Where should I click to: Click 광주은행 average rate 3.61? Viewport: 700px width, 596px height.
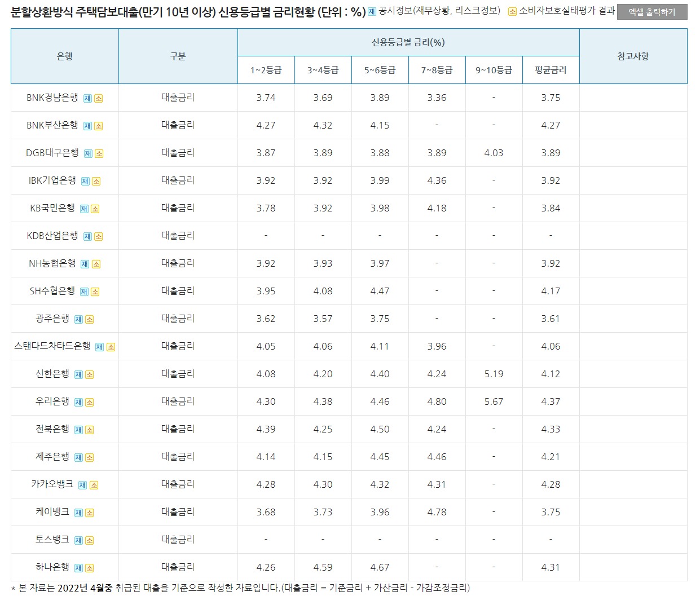[551, 319]
